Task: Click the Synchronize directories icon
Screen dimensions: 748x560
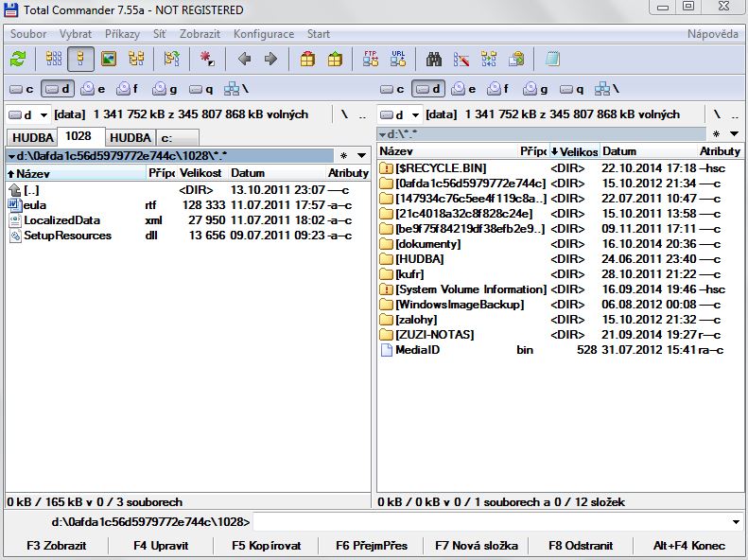Action: (489, 60)
